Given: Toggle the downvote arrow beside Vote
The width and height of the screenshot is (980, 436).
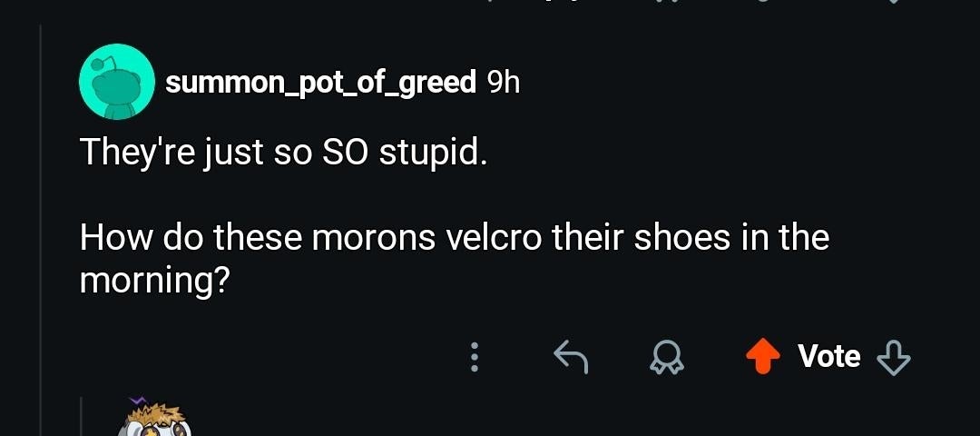Looking at the screenshot, I should pos(894,358).
